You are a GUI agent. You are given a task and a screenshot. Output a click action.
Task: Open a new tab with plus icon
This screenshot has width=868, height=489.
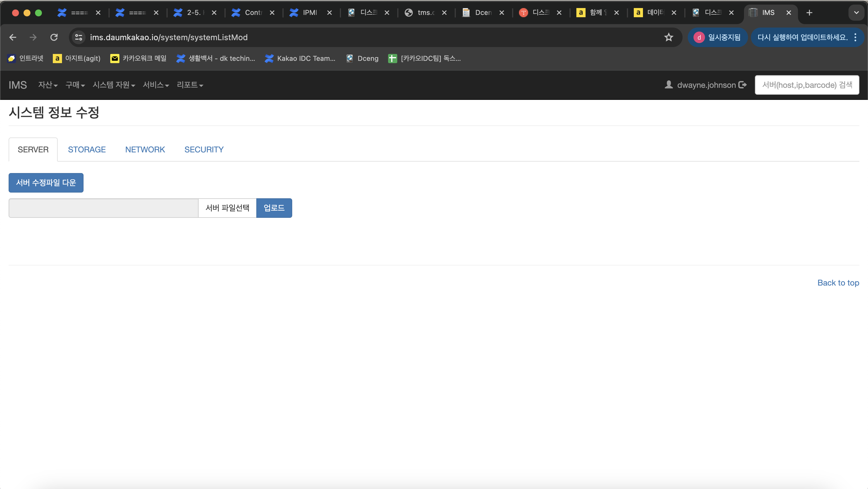pyautogui.click(x=809, y=13)
